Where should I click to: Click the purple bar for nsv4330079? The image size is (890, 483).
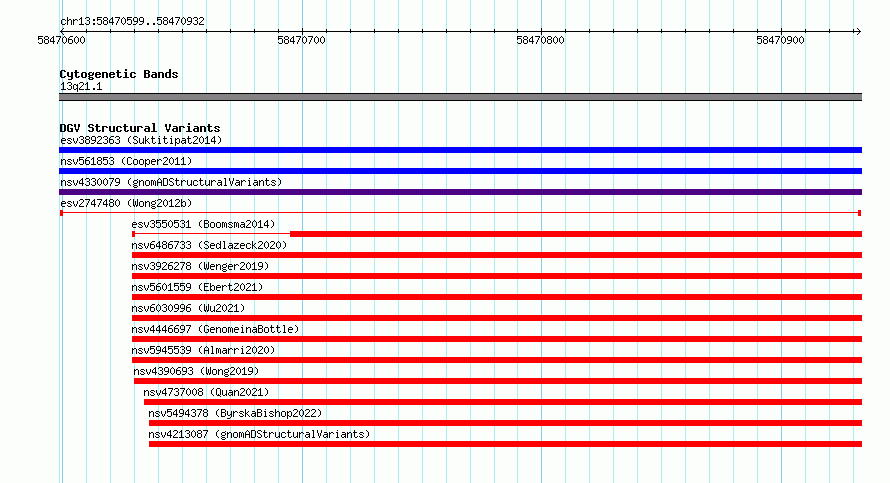click(460, 192)
